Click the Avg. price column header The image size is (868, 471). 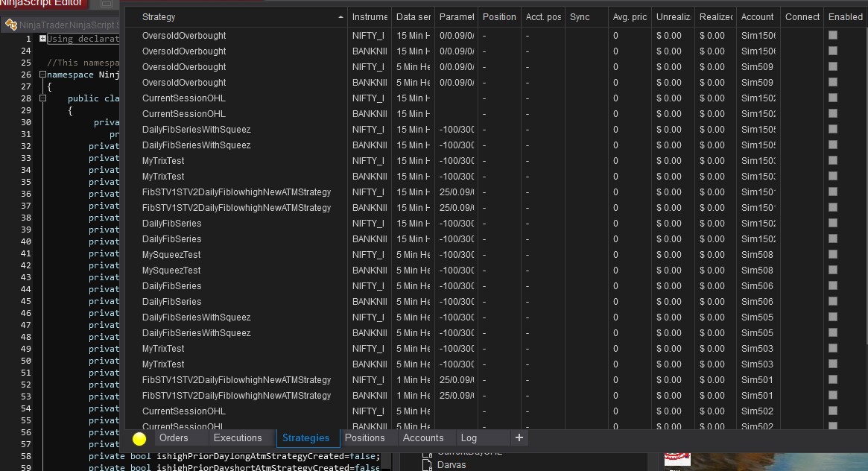(x=630, y=17)
